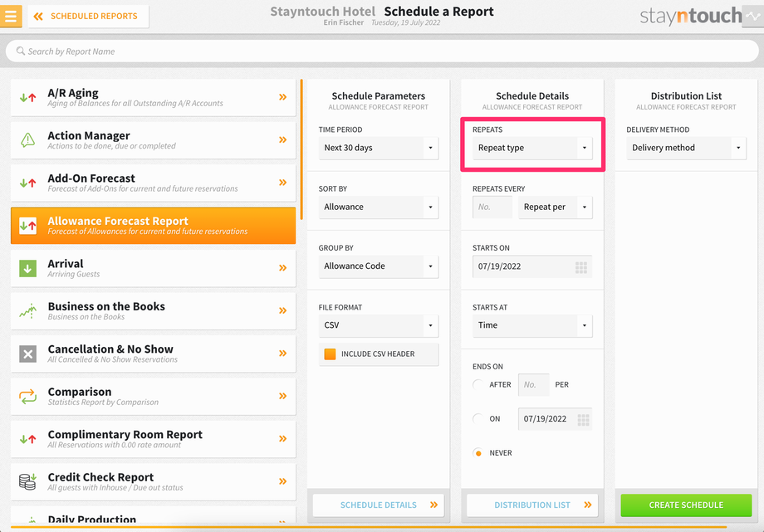
Task: Select the Ends On After radio button
Action: pos(478,384)
